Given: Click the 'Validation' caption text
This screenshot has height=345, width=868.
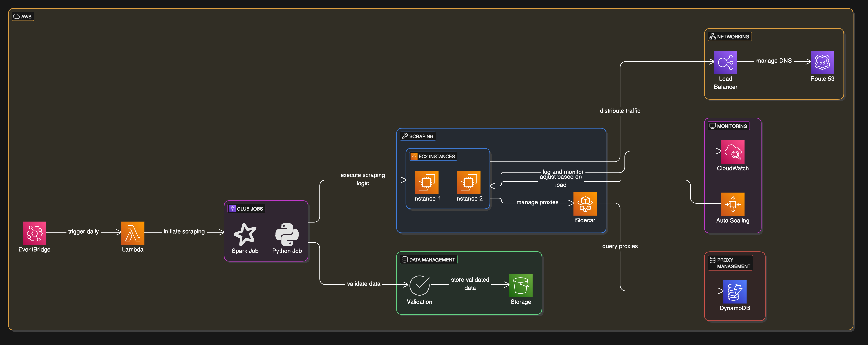Looking at the screenshot, I should tap(420, 302).
